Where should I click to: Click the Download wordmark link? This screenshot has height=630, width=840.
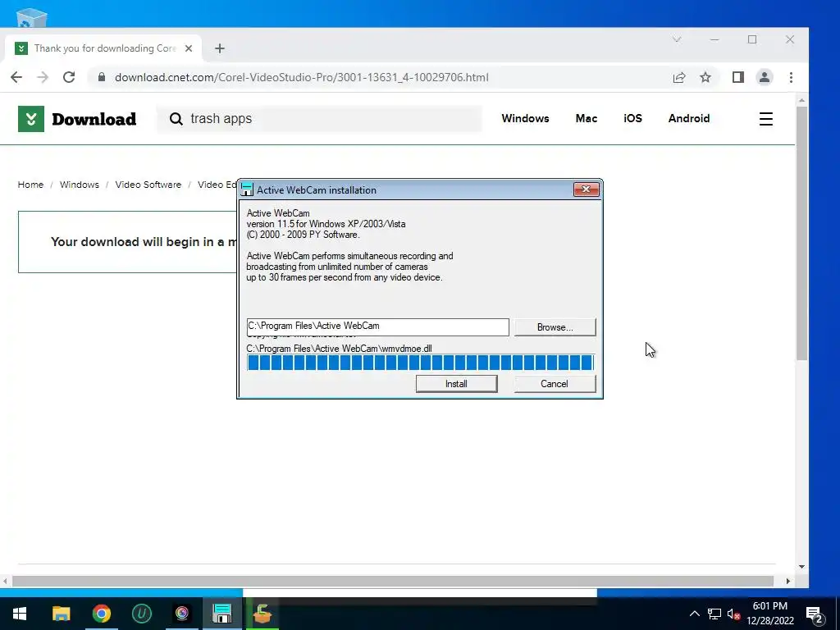point(94,119)
